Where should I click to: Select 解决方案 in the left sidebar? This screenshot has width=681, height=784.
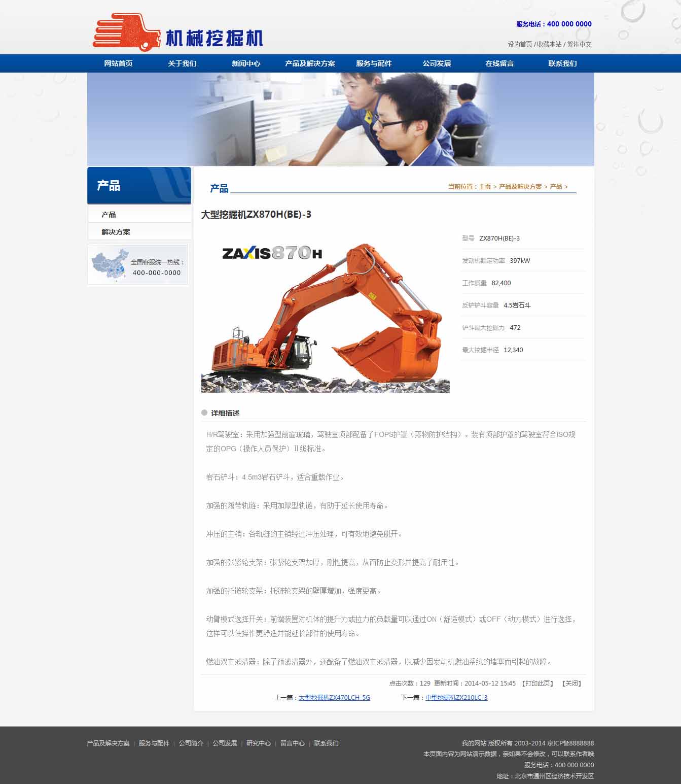(x=116, y=232)
